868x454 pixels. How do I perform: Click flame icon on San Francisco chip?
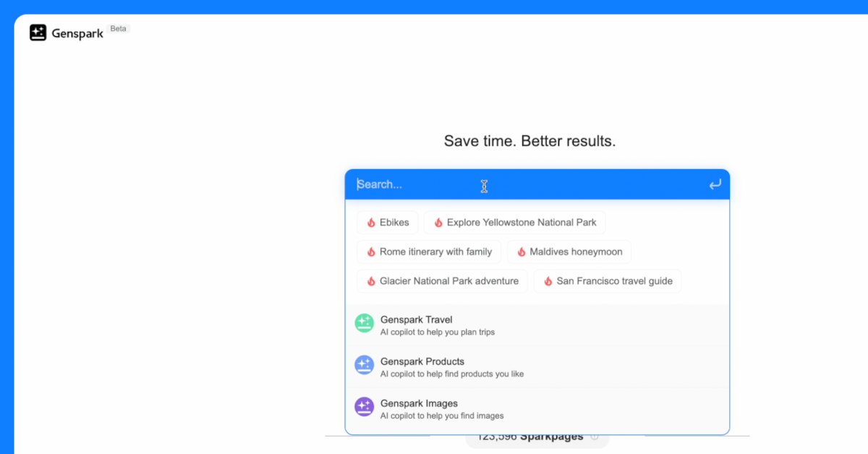point(548,281)
